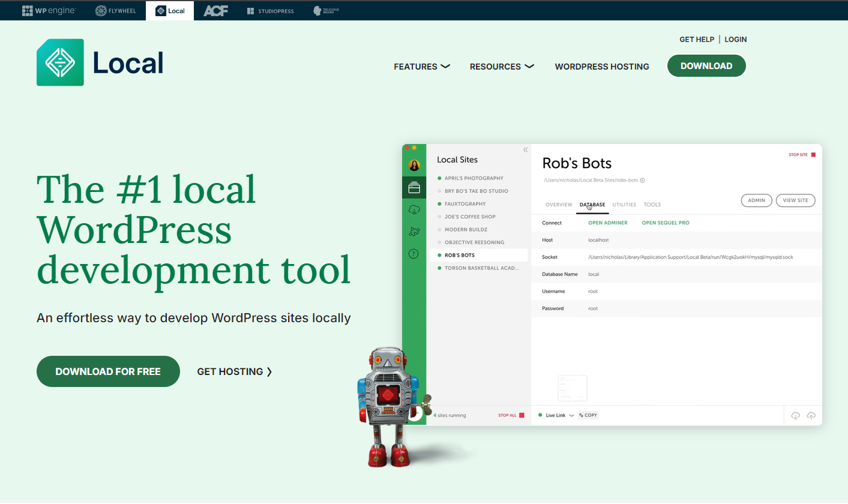Follow the GET HOSTING link
848x504 pixels.
point(235,371)
